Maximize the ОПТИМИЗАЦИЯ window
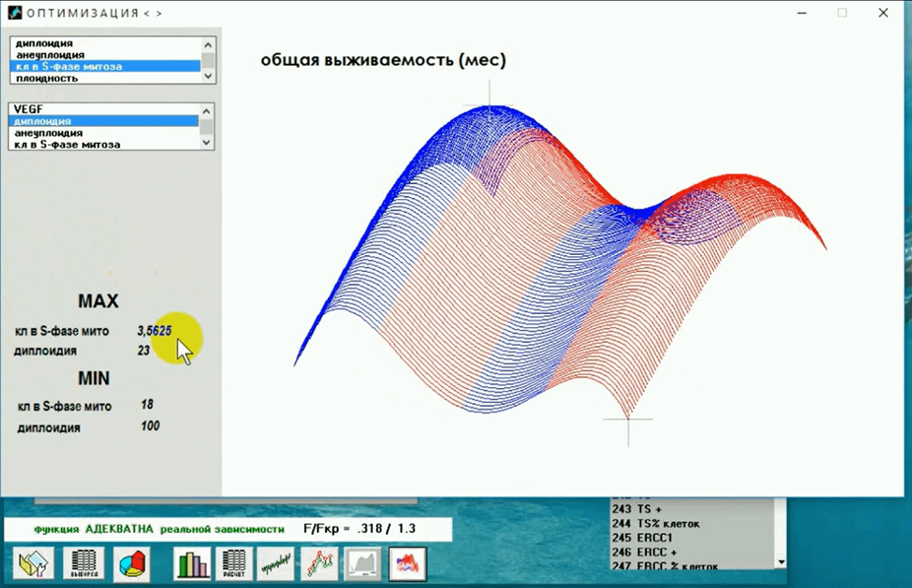 [x=842, y=13]
